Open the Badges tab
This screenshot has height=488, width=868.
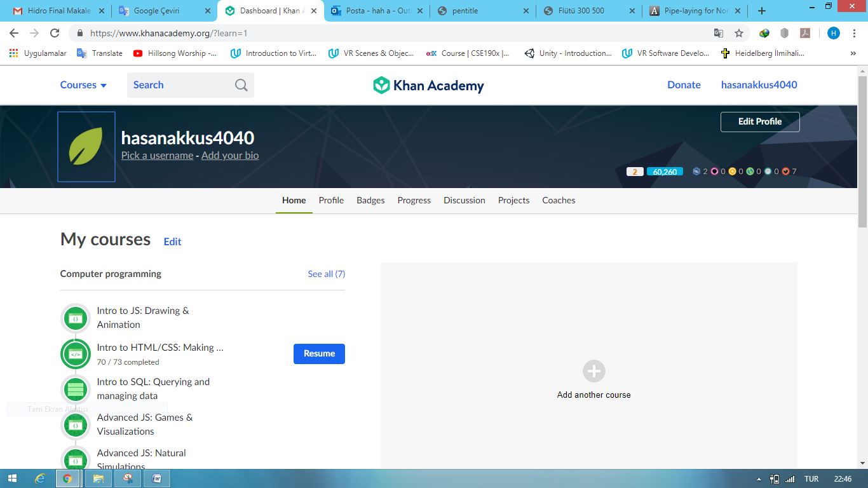[x=370, y=200]
